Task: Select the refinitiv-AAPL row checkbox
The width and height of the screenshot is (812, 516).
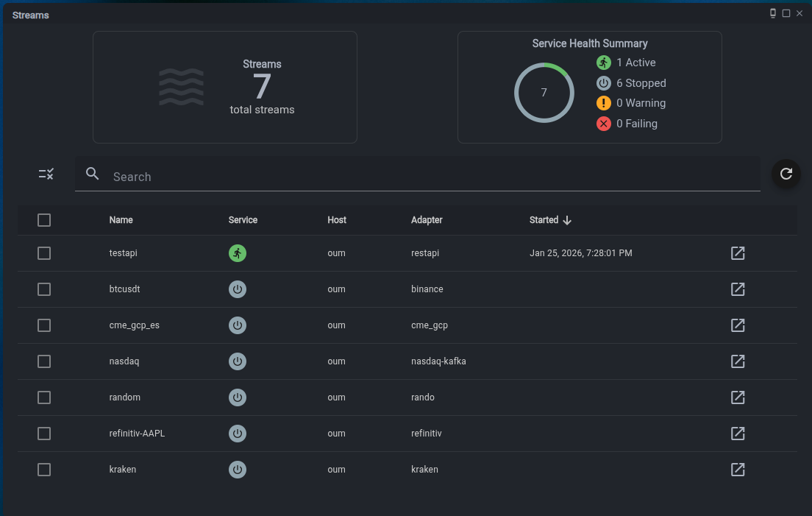Action: pos(44,434)
